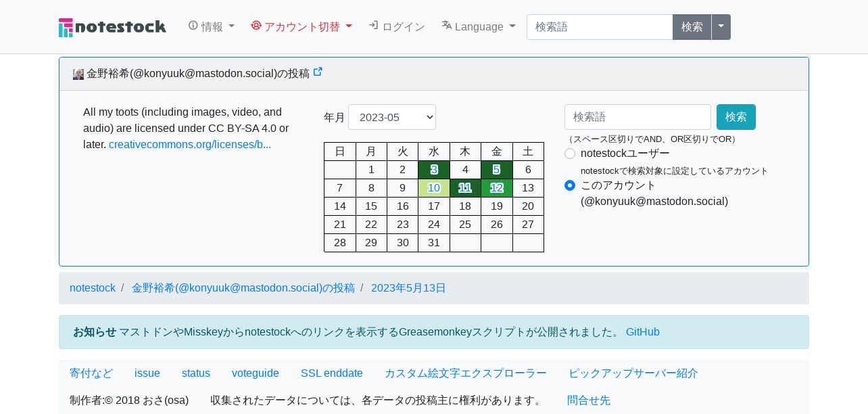Open the 年月 dropdown showing 2023-05

(x=392, y=117)
